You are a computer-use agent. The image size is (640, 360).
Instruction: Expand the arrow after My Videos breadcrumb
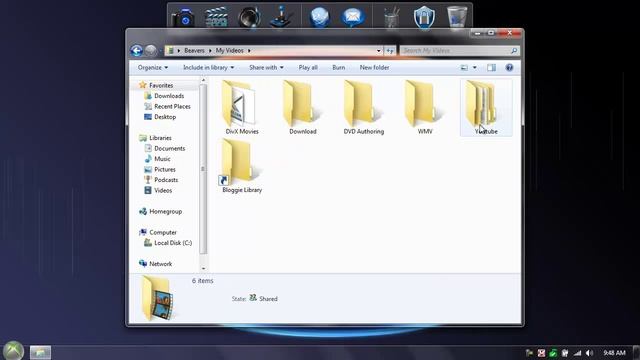(x=249, y=51)
